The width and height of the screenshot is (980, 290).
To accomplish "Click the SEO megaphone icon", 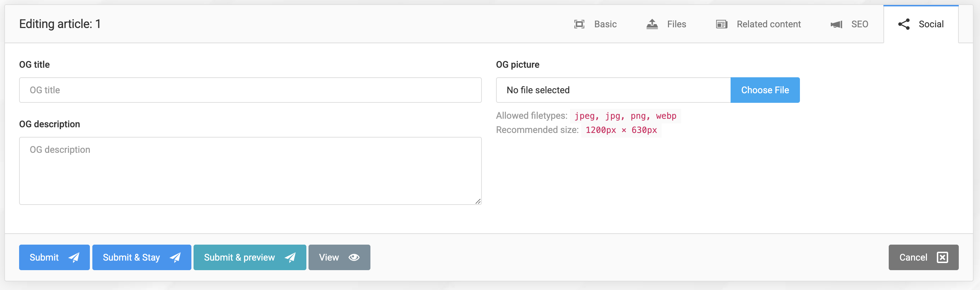I will (x=836, y=24).
